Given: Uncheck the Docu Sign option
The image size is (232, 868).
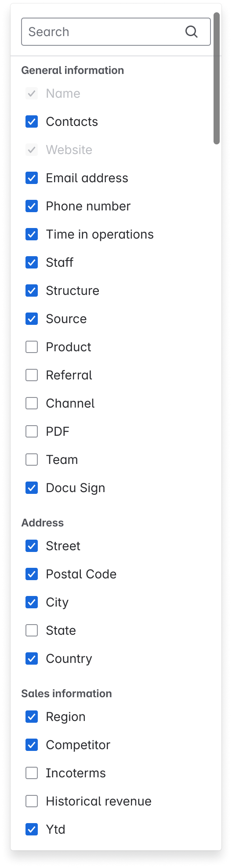Looking at the screenshot, I should pos(32,488).
